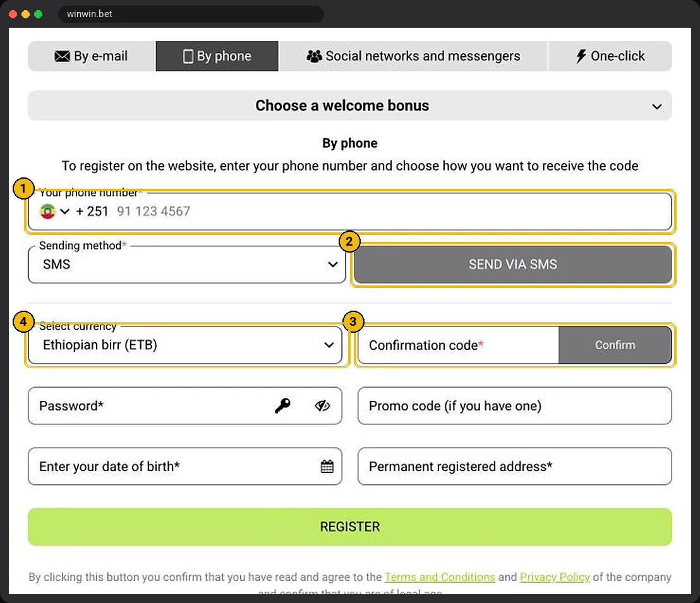Expand the Choose a welcome bonus panel
The height and width of the screenshot is (603, 700).
coord(350,106)
